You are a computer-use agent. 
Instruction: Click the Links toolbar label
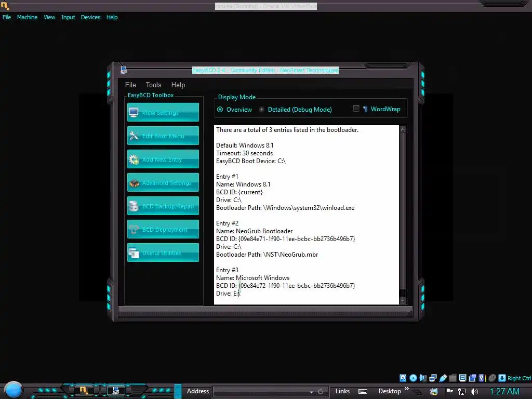(342, 391)
